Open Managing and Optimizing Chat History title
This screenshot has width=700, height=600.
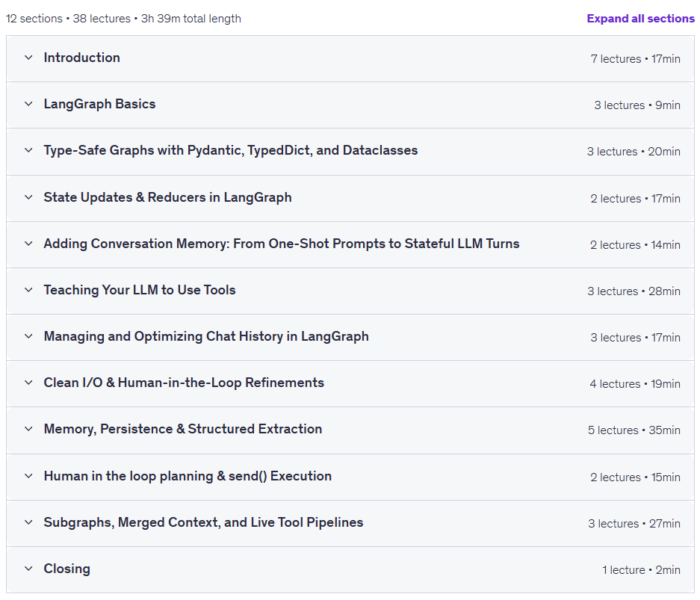pyautogui.click(x=206, y=336)
